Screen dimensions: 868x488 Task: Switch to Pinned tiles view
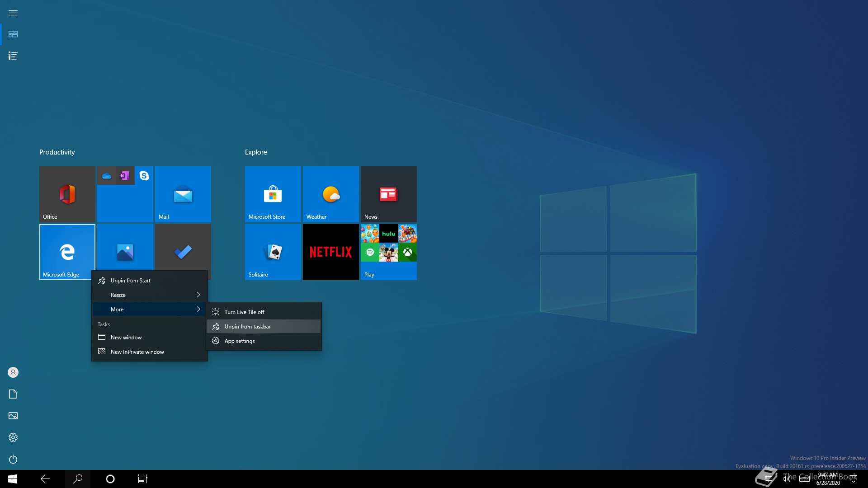point(13,34)
